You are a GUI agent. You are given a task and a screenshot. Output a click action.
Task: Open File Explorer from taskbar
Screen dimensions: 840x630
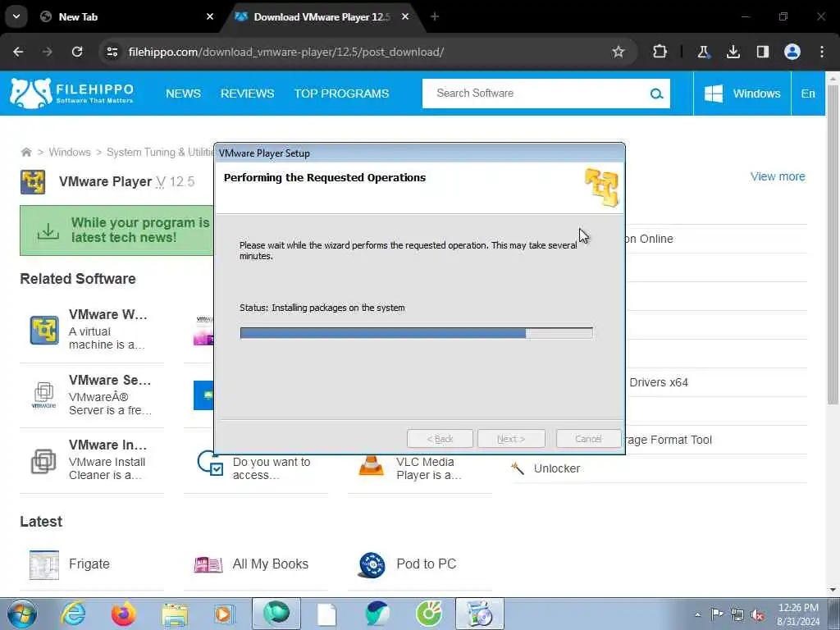175,614
